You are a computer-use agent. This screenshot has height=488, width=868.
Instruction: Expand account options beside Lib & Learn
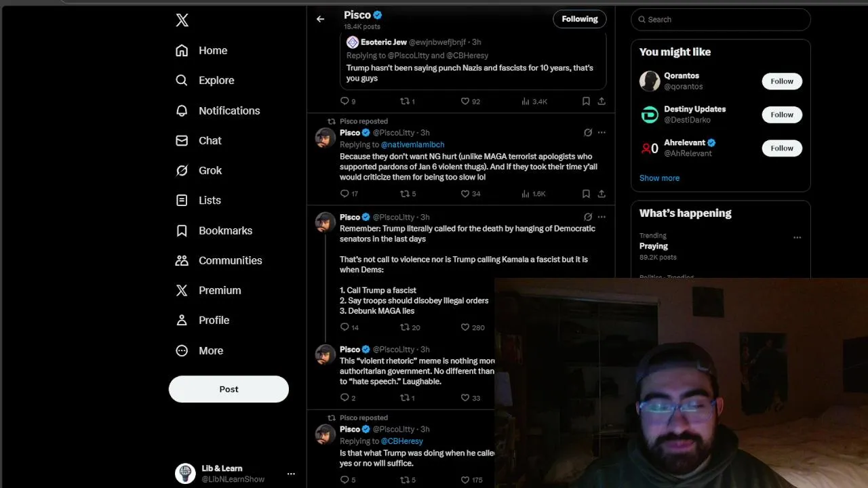291,474
